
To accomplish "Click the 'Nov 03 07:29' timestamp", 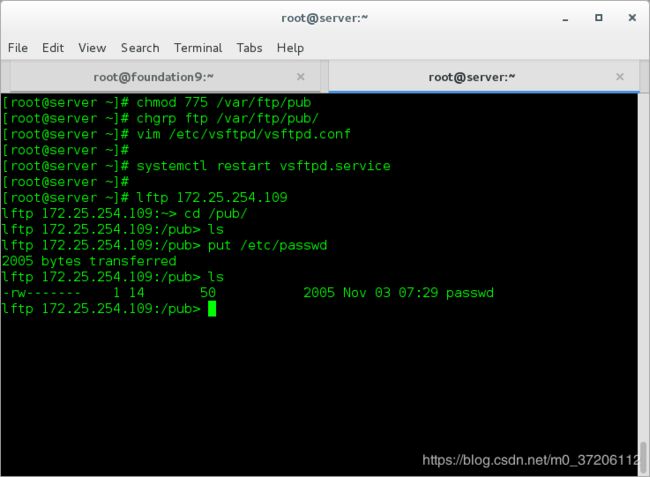I will tap(390, 293).
